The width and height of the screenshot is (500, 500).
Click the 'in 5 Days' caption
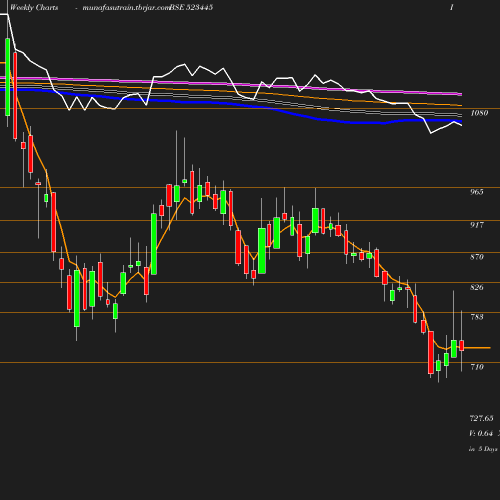(483, 449)
